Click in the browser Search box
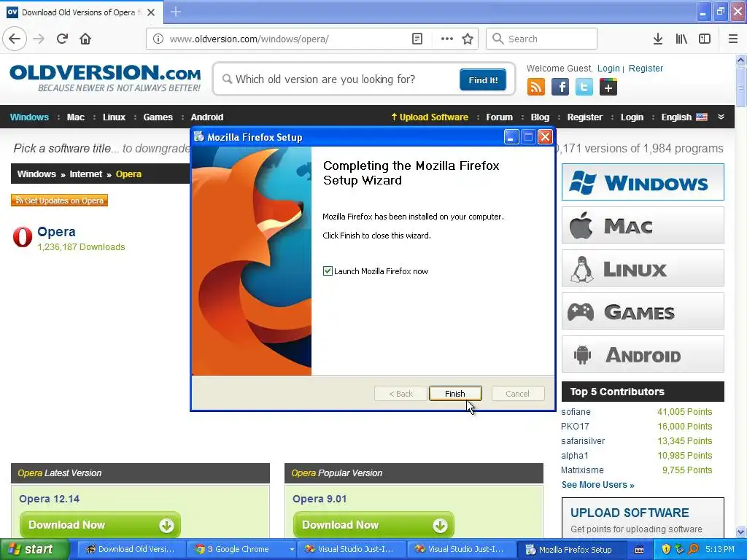747x560 pixels. tap(541, 39)
